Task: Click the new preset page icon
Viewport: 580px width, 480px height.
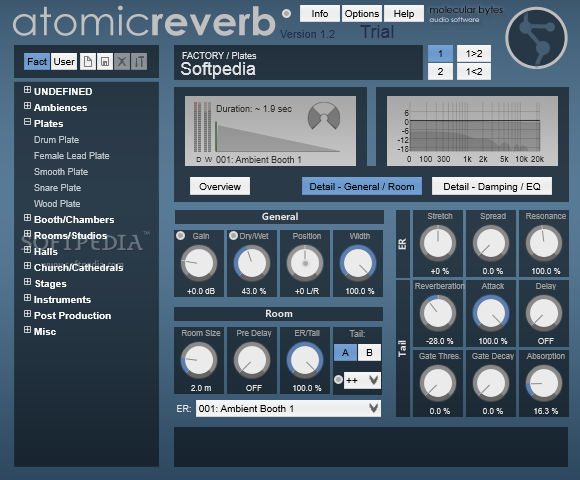Action: coord(88,61)
